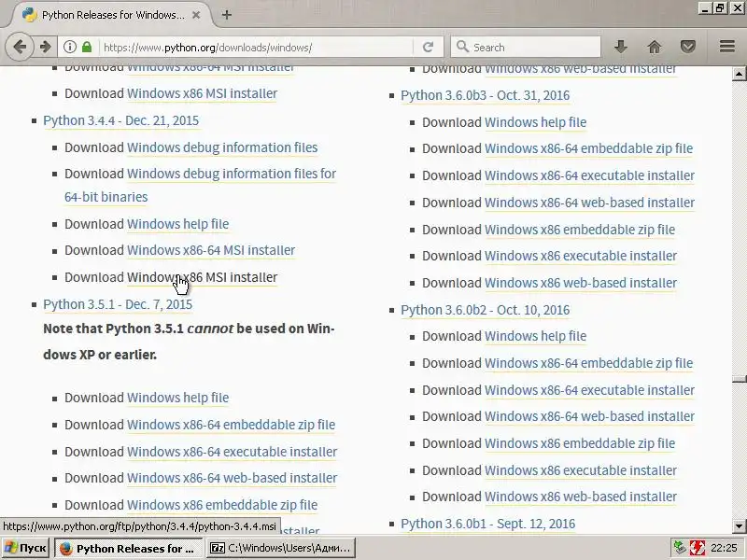Viewport: 747px width, 560px height.
Task: Download Python 3.6.0b2 x86 executable installer
Action: 581,470
